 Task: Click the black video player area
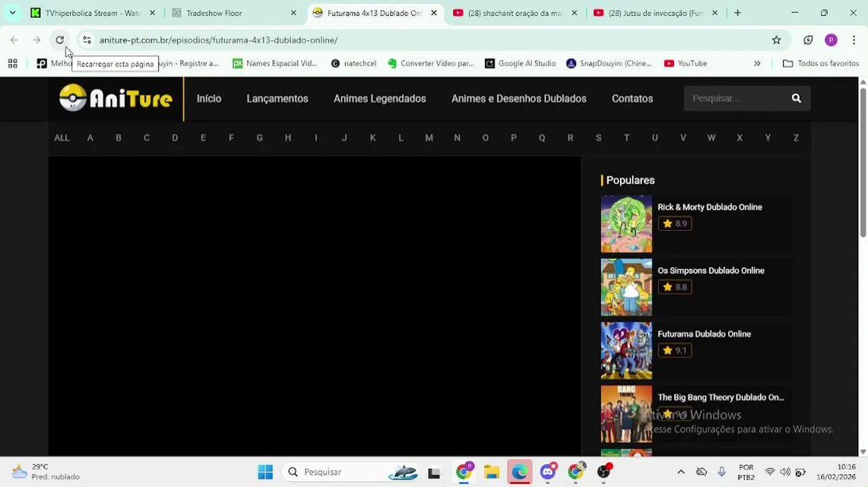[x=314, y=306]
